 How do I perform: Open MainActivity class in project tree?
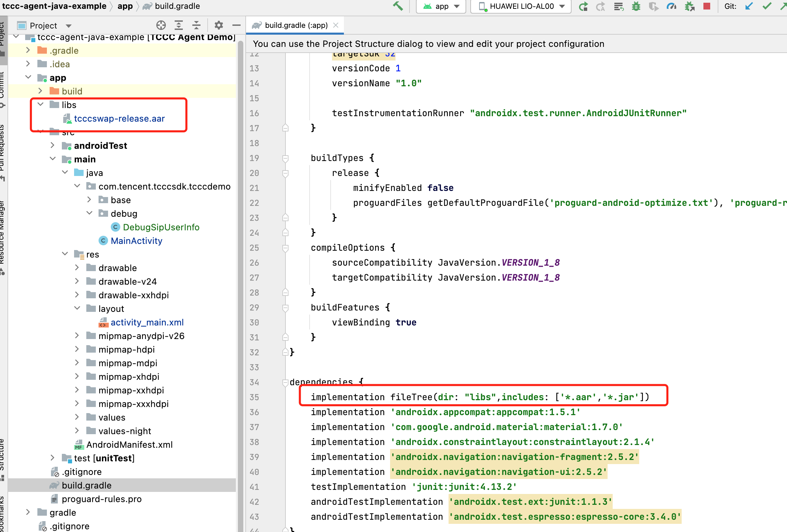(136, 241)
